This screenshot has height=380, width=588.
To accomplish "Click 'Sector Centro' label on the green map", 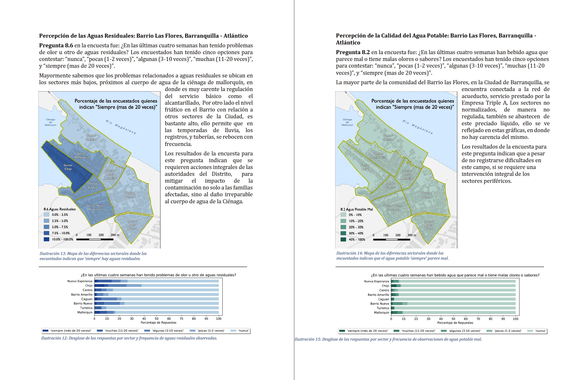I will point(427,195).
